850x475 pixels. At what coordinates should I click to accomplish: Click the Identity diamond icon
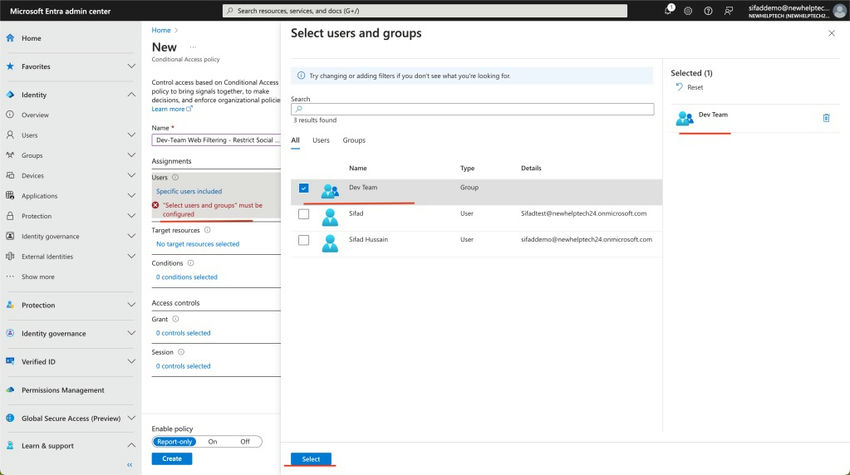[10, 94]
